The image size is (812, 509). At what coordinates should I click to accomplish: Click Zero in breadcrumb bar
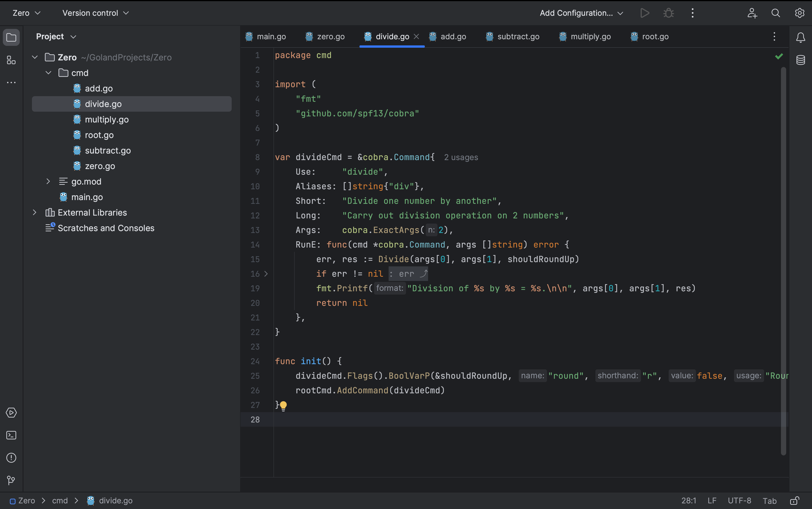coord(22,501)
